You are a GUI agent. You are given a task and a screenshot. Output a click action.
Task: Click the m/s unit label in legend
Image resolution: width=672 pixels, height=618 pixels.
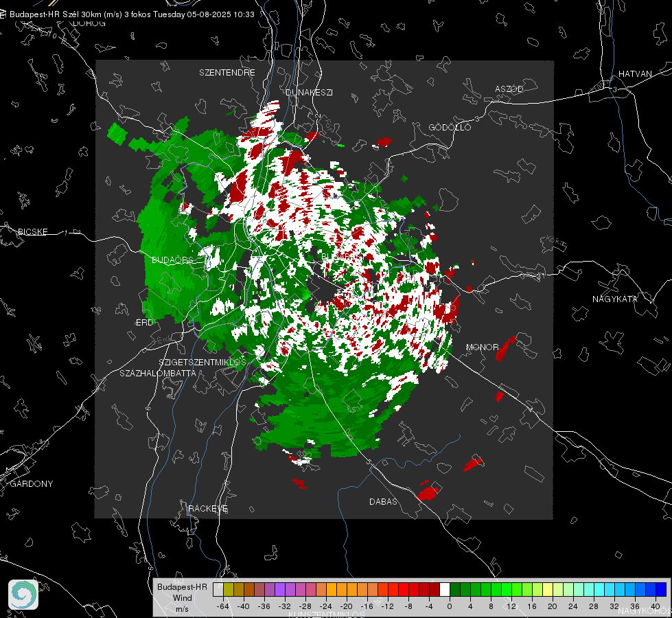click(x=182, y=608)
